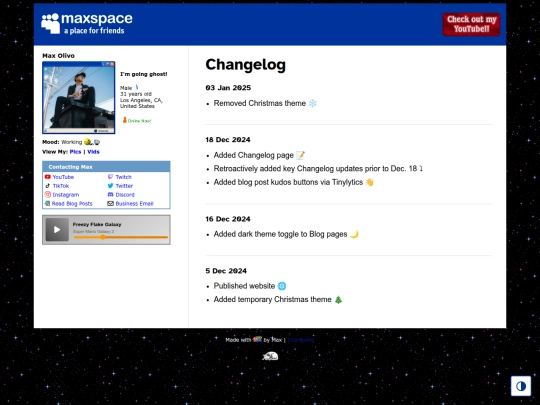The image size is (540, 405).
Task: Click the keyboard emoji in footer
Action: click(x=257, y=339)
